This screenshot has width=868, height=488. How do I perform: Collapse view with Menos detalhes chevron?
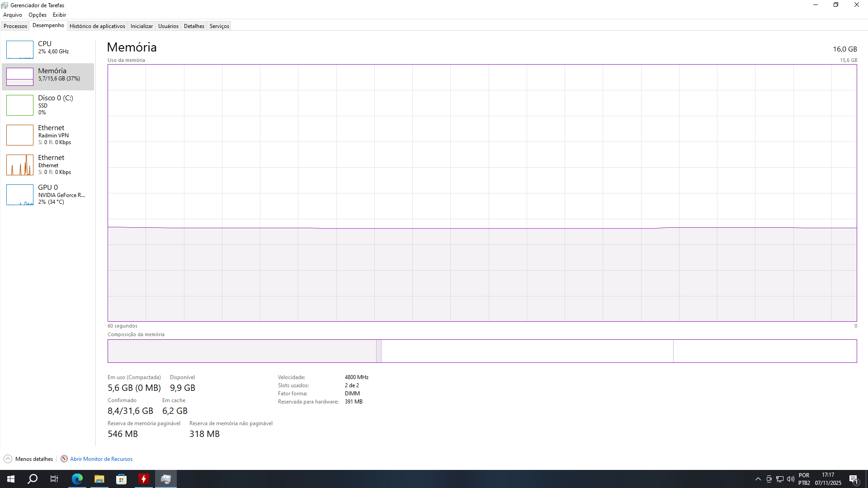click(8, 459)
